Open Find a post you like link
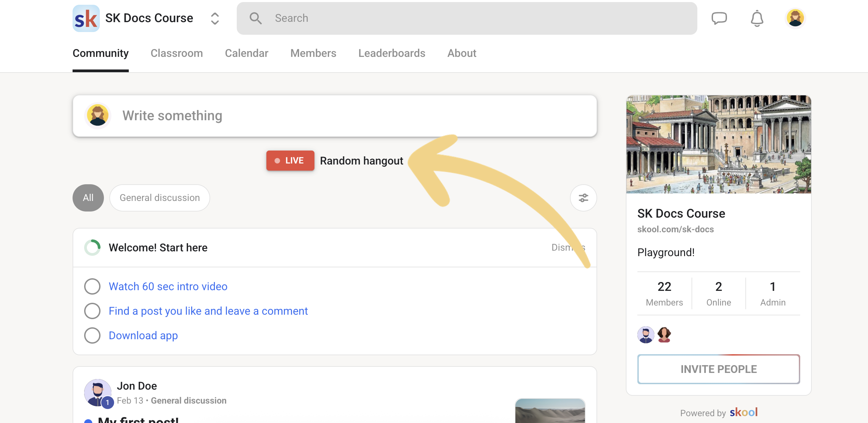Screen dimensions: 868x423 pyautogui.click(x=208, y=311)
